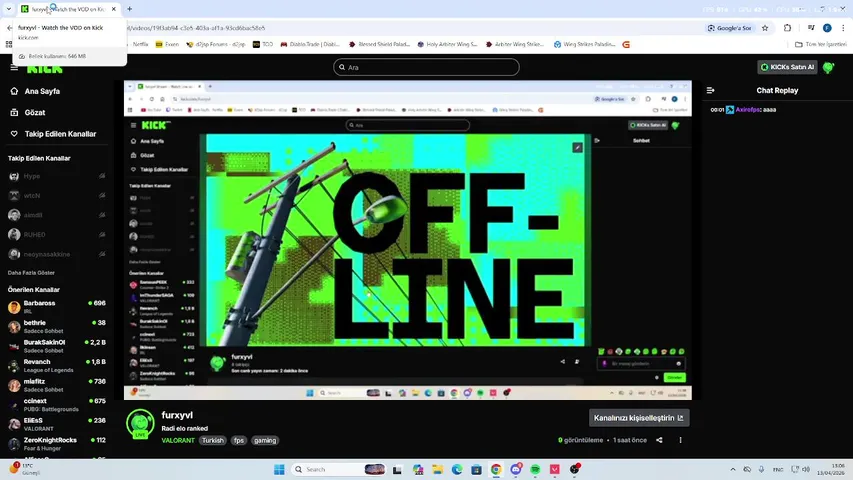
Task: Open Spotify from taskbar
Action: (x=535, y=470)
